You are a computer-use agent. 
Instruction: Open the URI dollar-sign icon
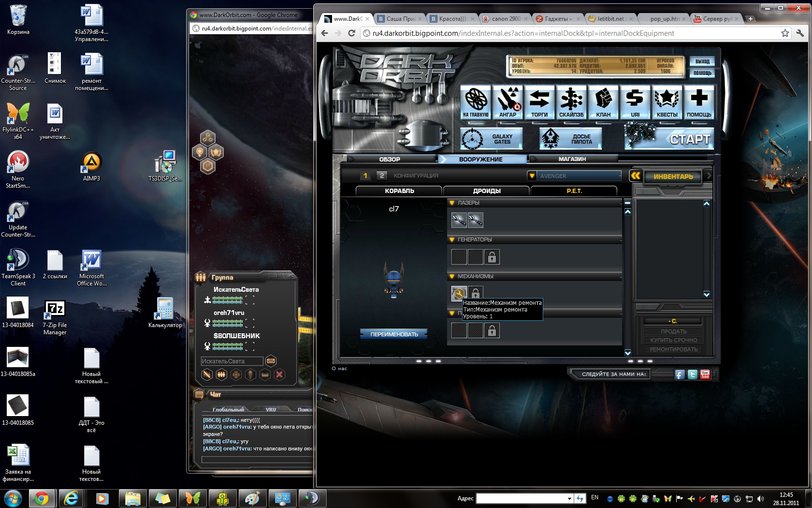635,102
